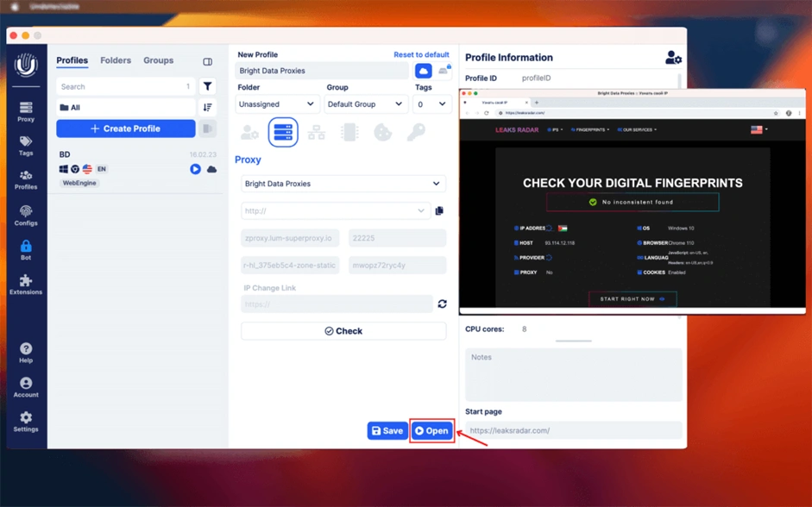The height and width of the screenshot is (507, 812).
Task: Open the Folder dropdown showing Unassigned
Action: [x=276, y=103]
